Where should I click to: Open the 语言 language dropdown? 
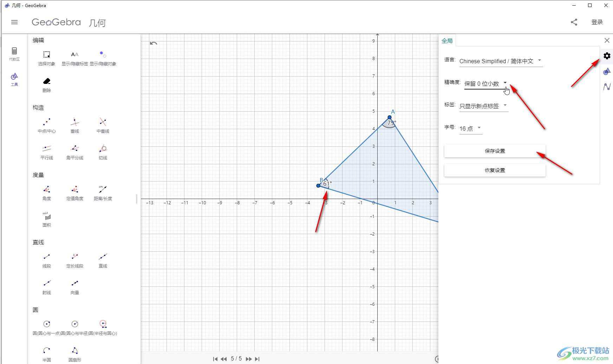click(501, 61)
